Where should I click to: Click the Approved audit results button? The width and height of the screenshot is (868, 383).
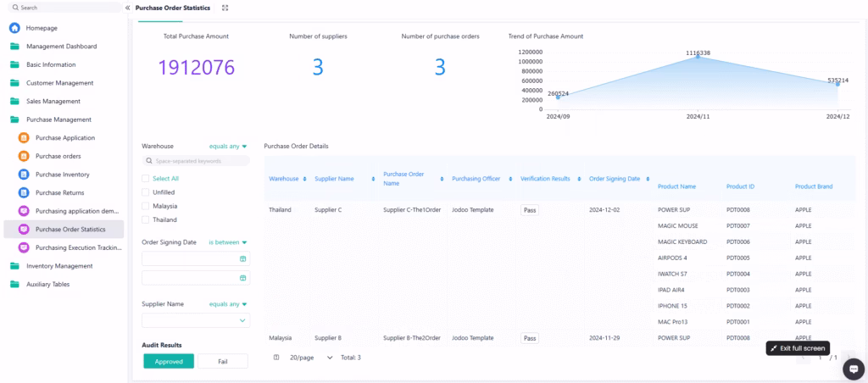(169, 361)
